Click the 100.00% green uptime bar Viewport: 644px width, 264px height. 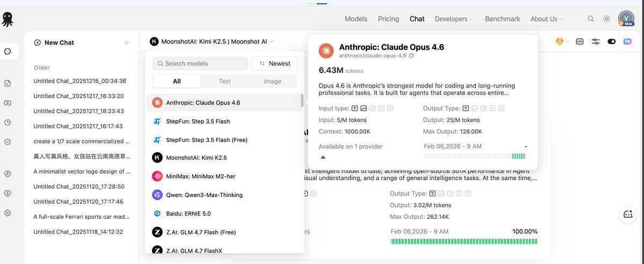464,242
